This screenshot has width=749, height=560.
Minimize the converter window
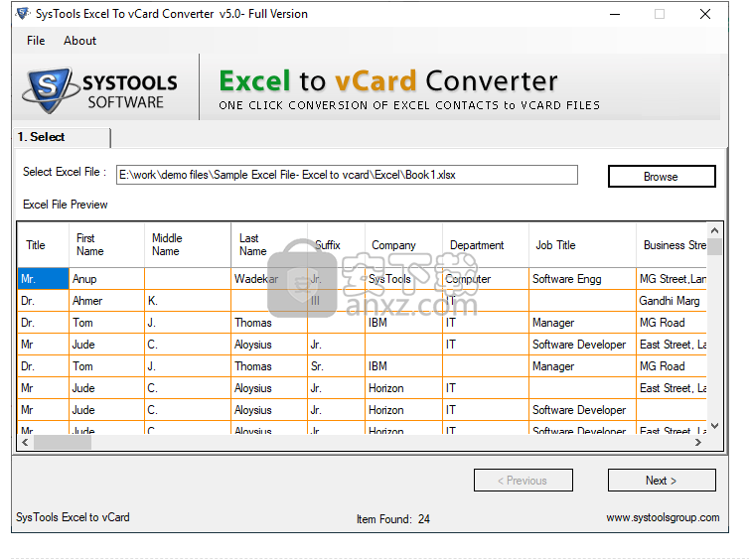pos(615,14)
